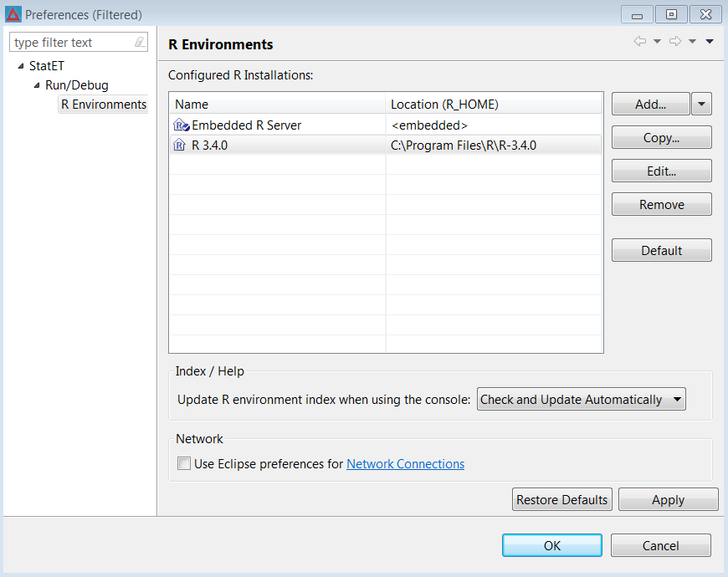Click the back navigation arrow icon

click(x=640, y=41)
